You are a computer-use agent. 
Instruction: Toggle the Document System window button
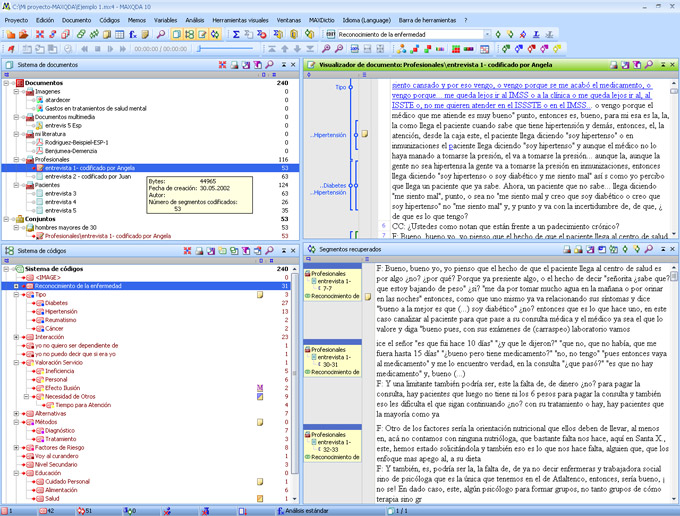pyautogui.click(x=177, y=34)
